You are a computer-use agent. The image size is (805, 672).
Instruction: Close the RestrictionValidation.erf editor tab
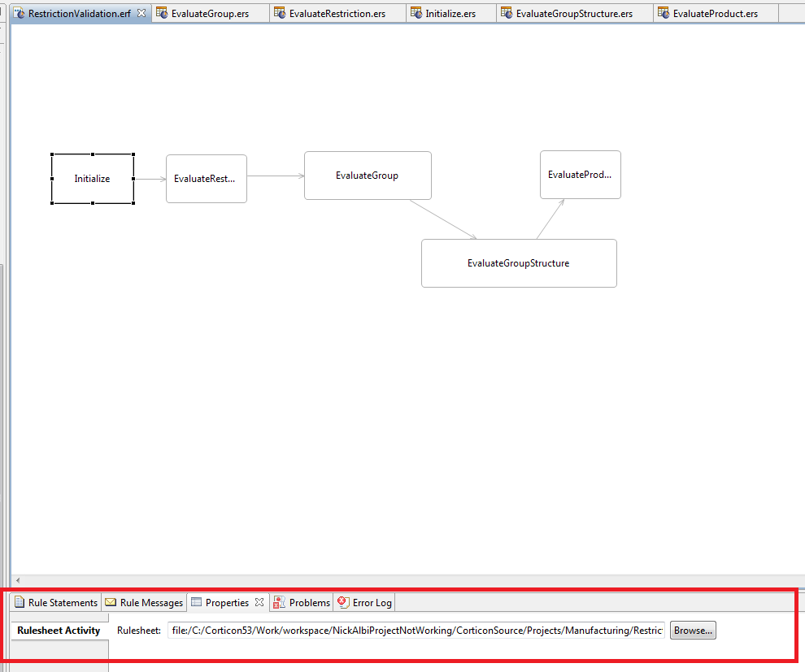click(x=141, y=13)
